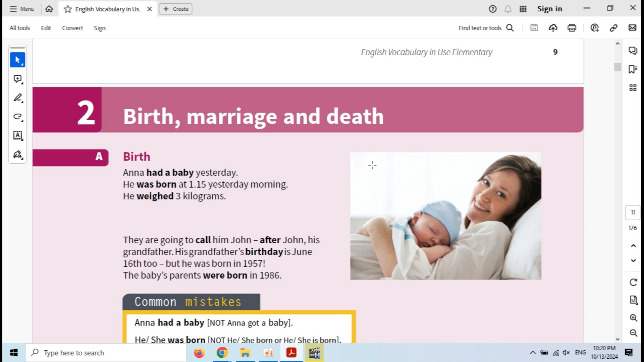Viewport: 644px width, 362px height.
Task: Open the fill and sign tool
Action: 17,155
